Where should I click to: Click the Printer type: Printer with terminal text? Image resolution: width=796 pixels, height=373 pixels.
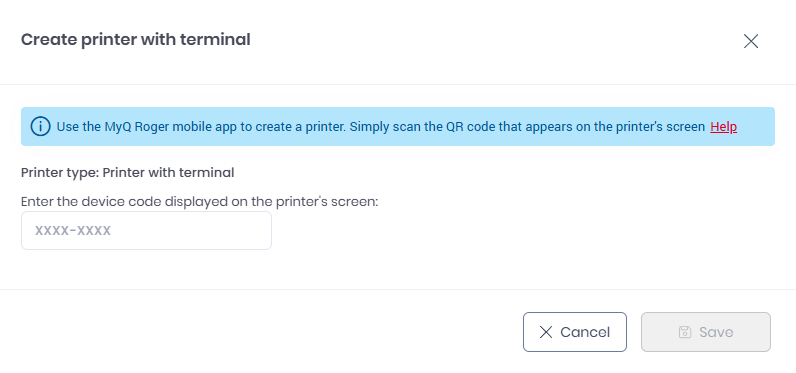pyautogui.click(x=127, y=173)
